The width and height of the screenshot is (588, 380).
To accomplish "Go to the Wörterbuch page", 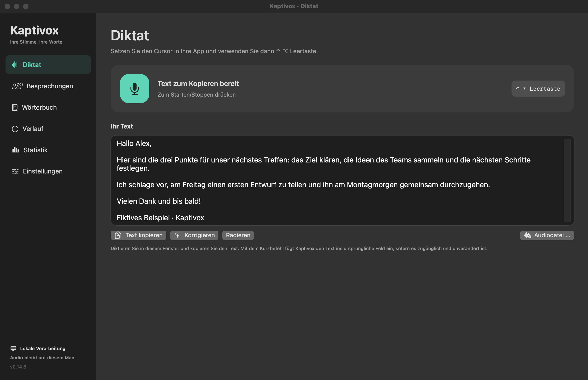I will pos(48,107).
